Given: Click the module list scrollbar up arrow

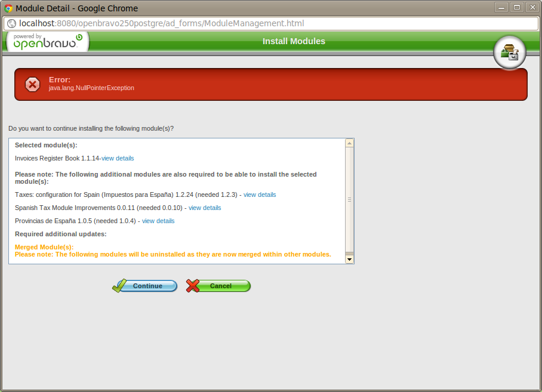Looking at the screenshot, I should point(349,143).
